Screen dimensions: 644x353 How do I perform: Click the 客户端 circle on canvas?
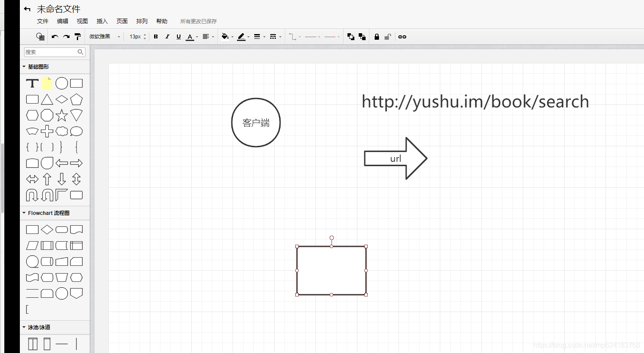pos(256,123)
